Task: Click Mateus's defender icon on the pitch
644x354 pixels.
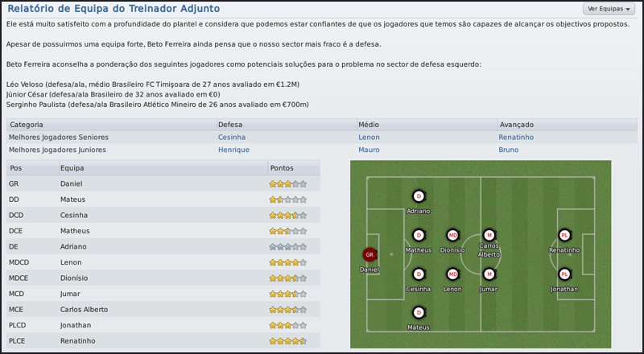Action: click(419, 312)
